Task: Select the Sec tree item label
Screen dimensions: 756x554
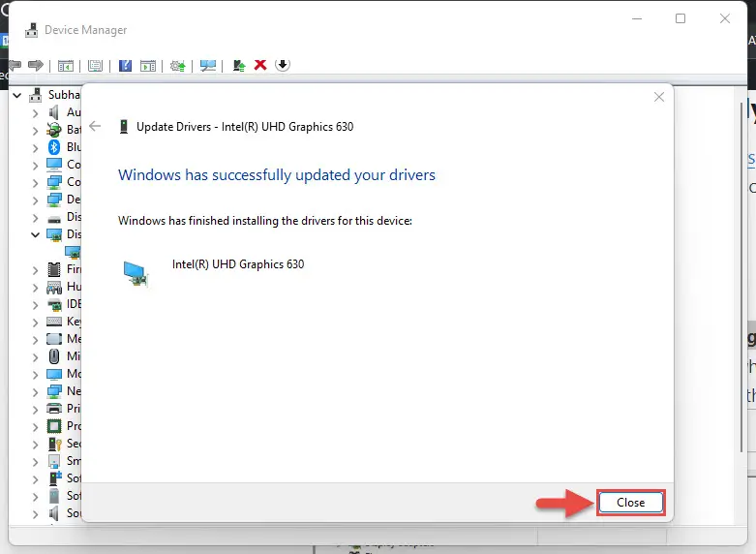Action: 74,443
